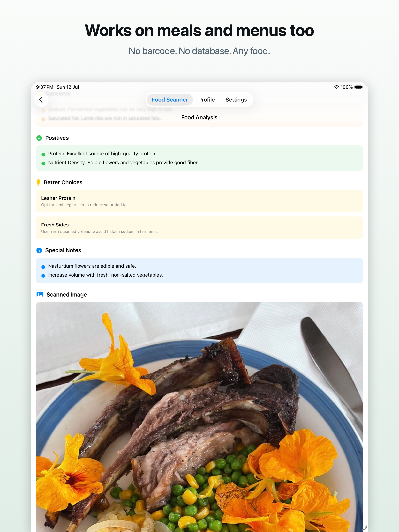
Task: Click 'Opt for lamb leg or loin' text
Action: click(85, 205)
